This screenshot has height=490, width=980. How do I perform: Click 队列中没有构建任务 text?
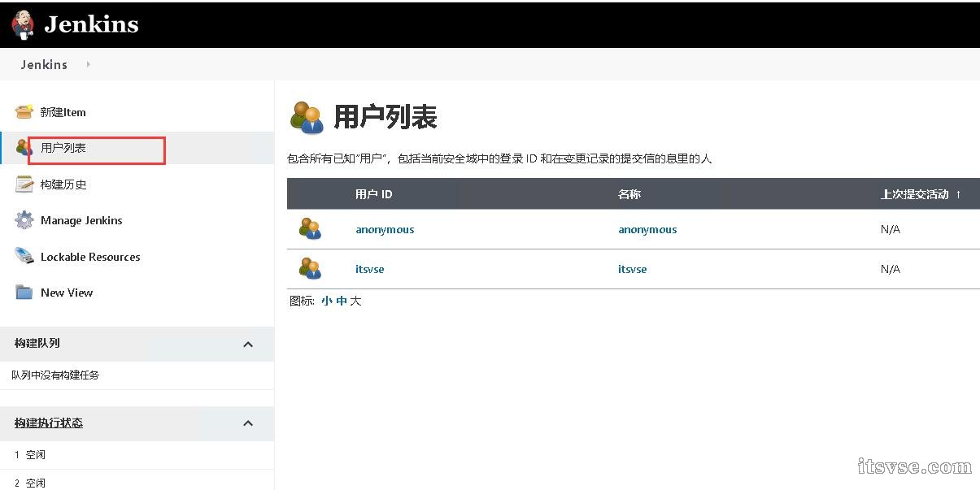click(55, 375)
